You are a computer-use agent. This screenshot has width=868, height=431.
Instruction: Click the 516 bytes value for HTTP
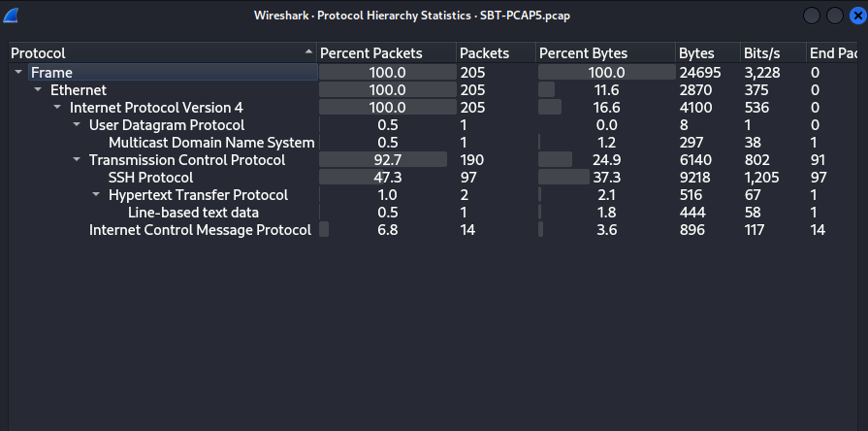pos(691,194)
